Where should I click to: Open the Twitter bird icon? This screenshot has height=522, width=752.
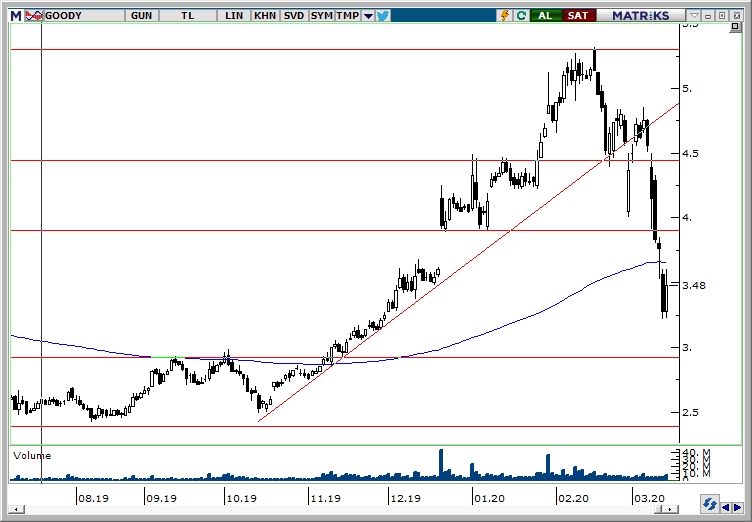coord(383,15)
